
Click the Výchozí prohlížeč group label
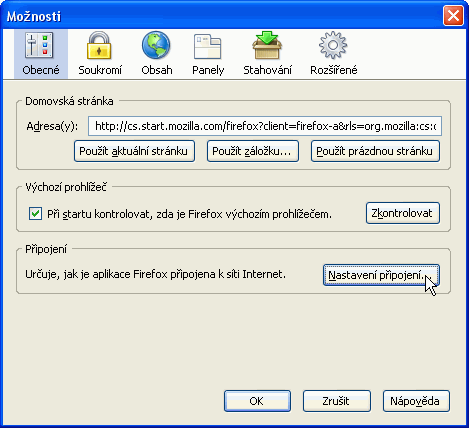point(66,187)
